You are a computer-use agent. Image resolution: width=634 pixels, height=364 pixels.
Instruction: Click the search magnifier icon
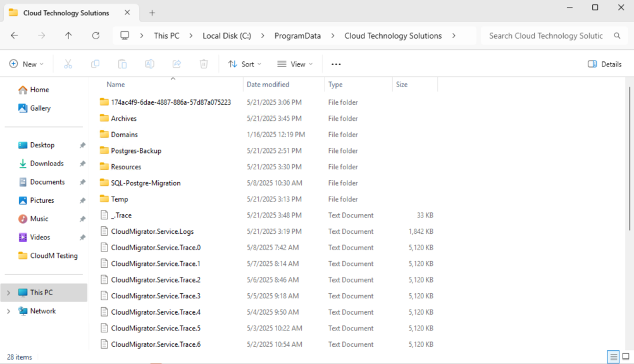(x=617, y=36)
